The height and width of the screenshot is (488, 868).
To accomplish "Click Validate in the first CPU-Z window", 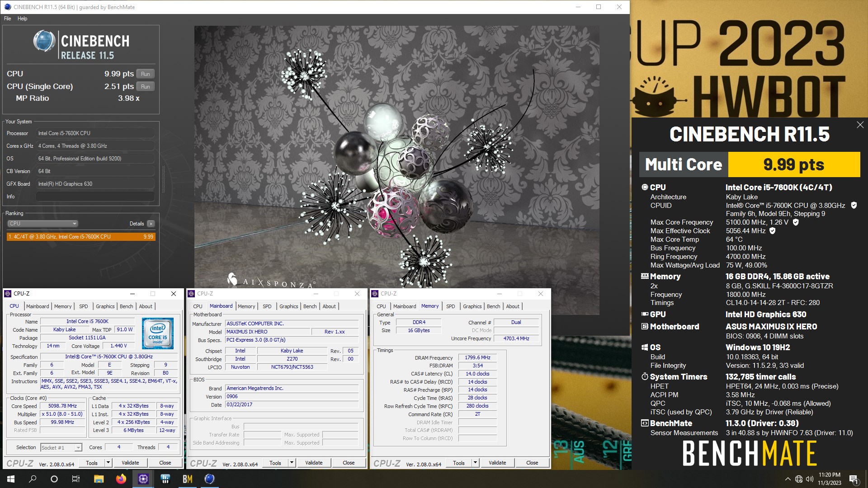I will [130, 463].
